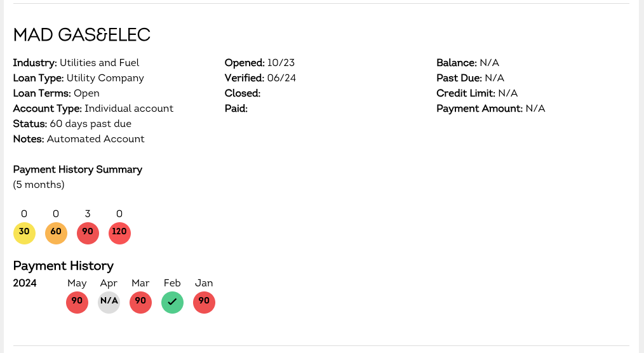Screen dimensions: 644x353
Task: Click the 2024 year label
Action: 25,283
